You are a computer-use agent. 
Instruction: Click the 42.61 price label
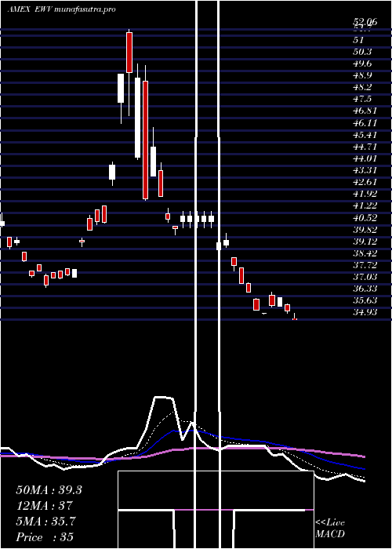pos(365,182)
